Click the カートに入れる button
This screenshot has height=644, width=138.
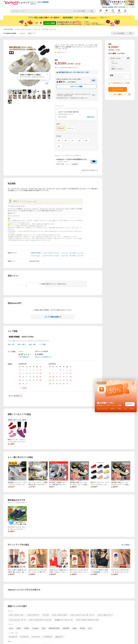[117, 89]
